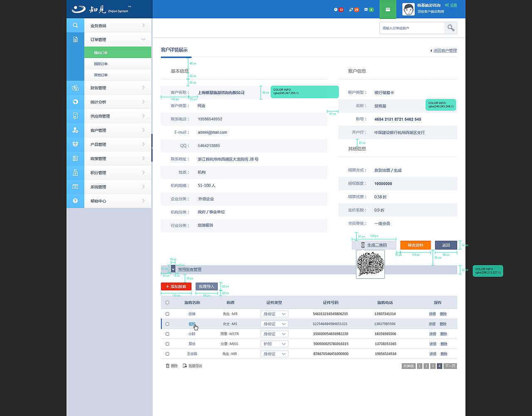
Task: Click the magnifier search button
Action: tap(451, 28)
